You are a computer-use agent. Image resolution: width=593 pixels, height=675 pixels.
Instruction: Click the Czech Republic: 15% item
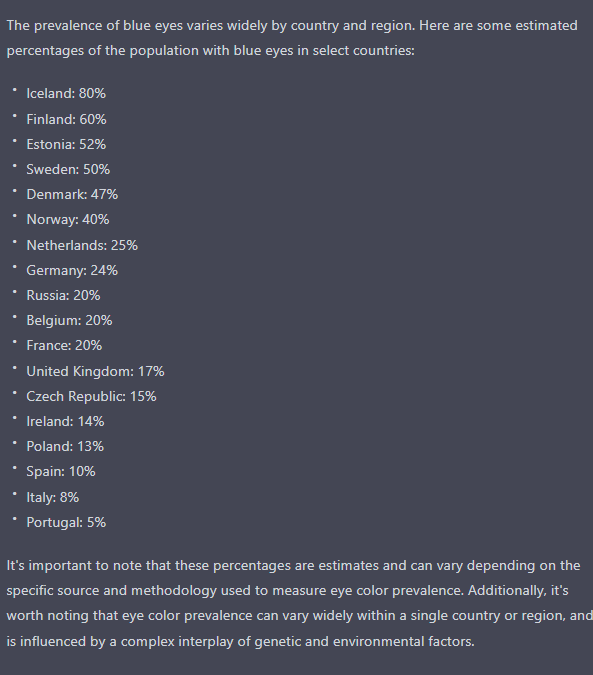(x=91, y=396)
